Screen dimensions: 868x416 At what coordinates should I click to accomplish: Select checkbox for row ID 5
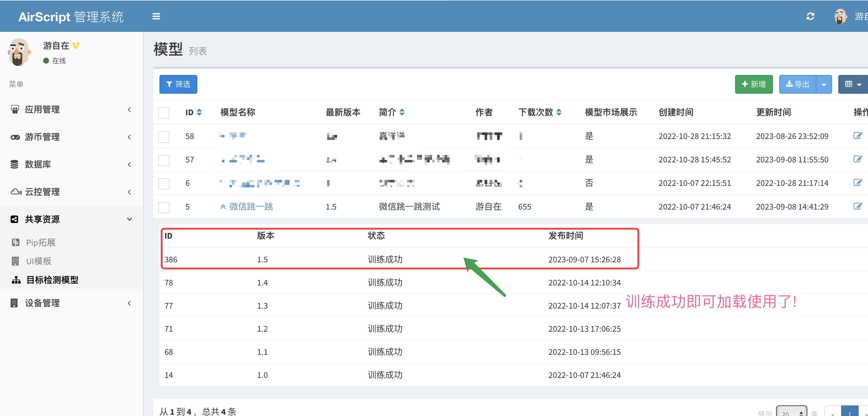tap(164, 207)
